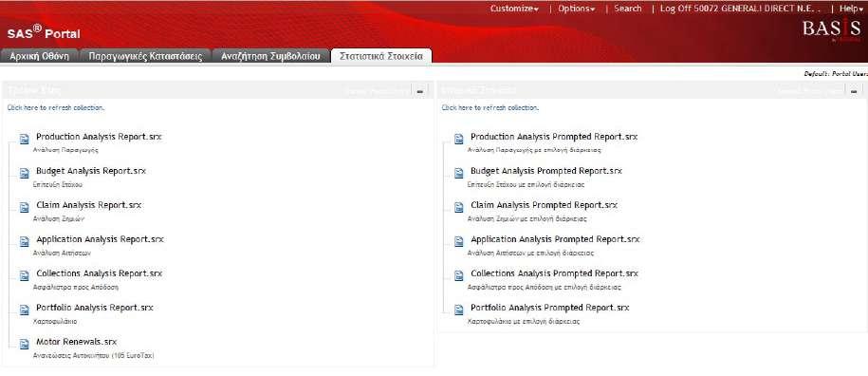
Task: Click the Production Analysis Report.srx file icon
Action: point(25,139)
